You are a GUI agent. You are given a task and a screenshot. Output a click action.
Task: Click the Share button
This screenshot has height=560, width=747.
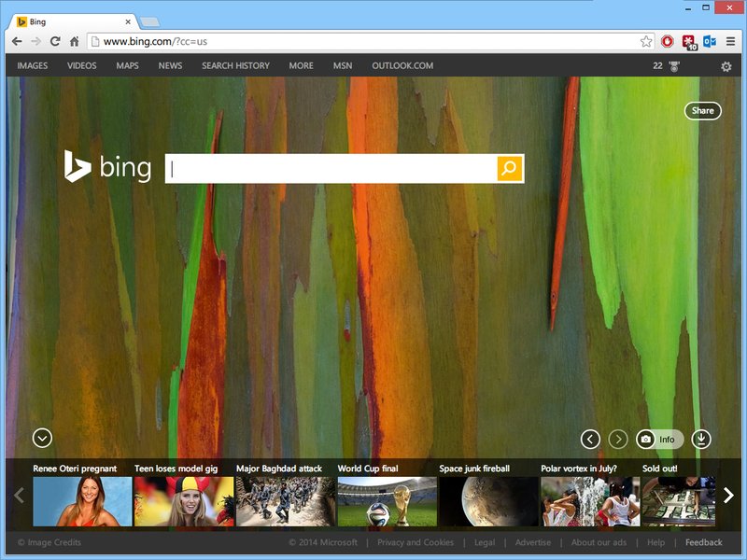pos(703,110)
